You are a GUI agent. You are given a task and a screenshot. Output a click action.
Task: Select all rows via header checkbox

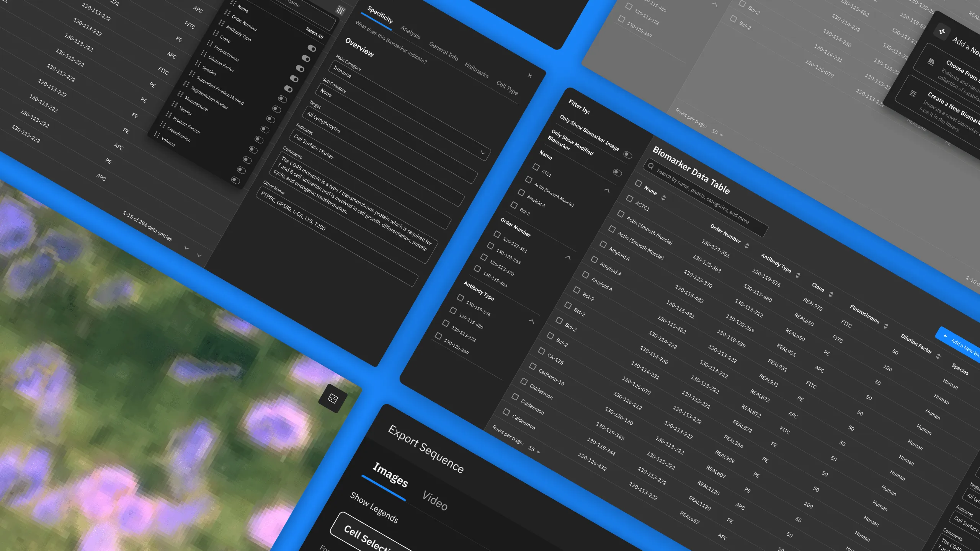click(x=638, y=183)
